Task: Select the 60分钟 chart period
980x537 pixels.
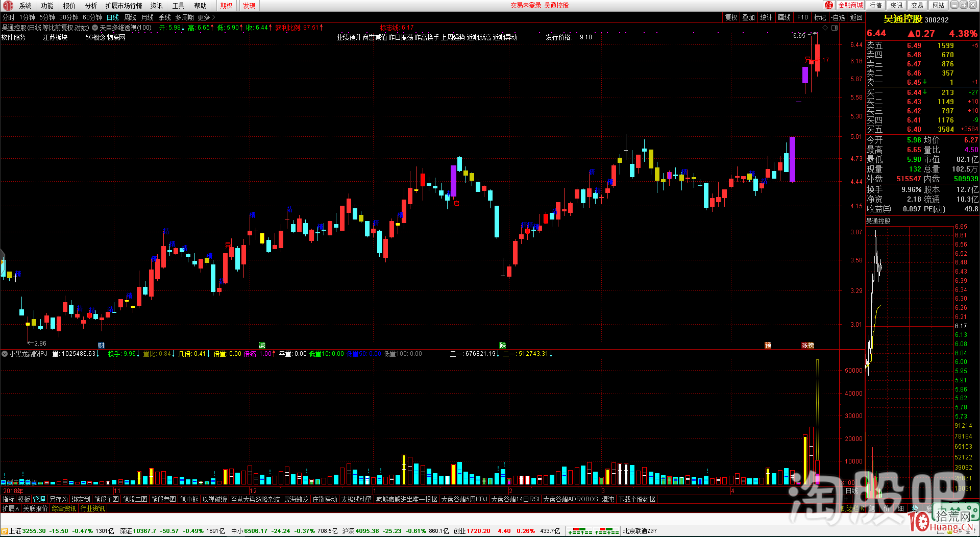Action: [92, 17]
